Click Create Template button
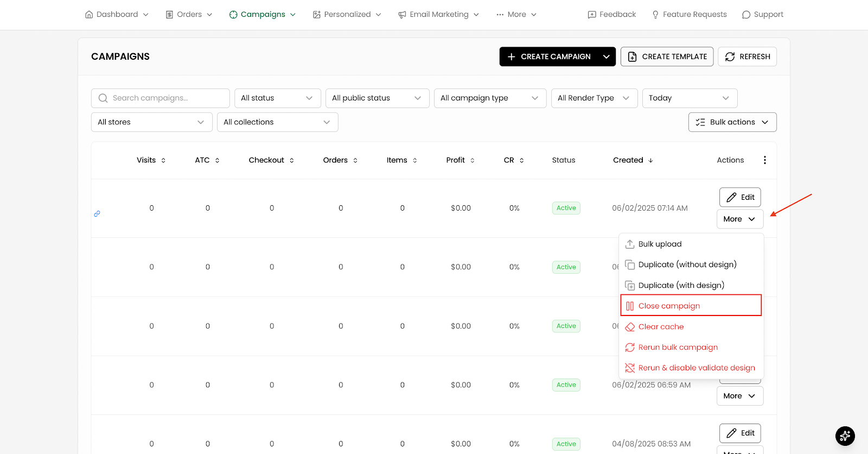The width and height of the screenshot is (868, 454). pos(667,56)
